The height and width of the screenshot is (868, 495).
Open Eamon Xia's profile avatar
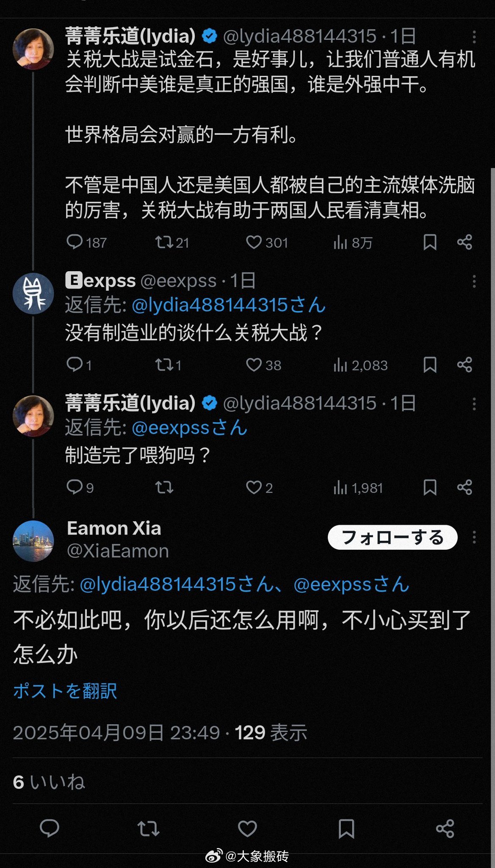[33, 541]
